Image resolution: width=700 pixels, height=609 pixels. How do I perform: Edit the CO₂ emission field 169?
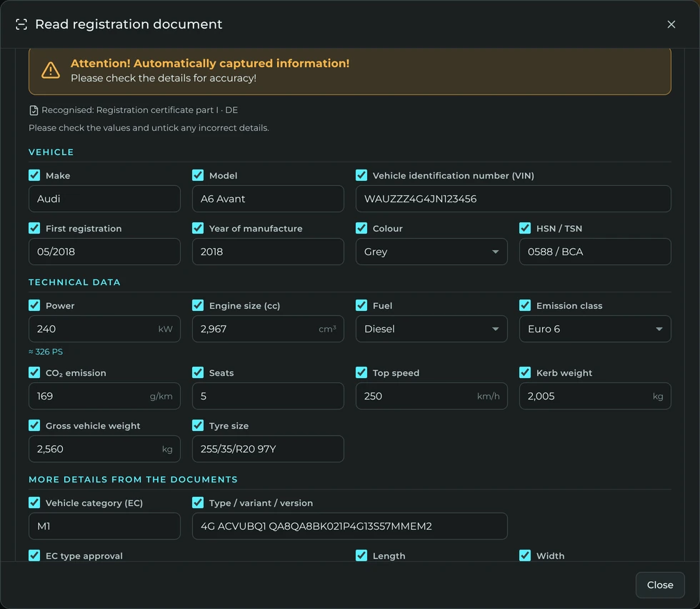pyautogui.click(x=104, y=396)
